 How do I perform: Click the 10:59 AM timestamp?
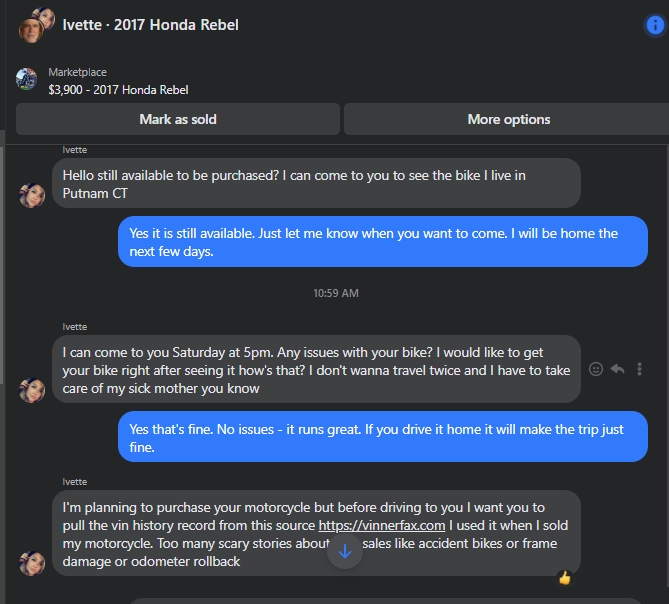tap(335, 293)
